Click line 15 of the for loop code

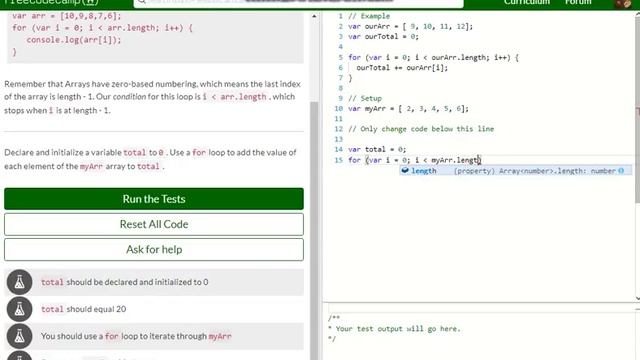point(414,160)
